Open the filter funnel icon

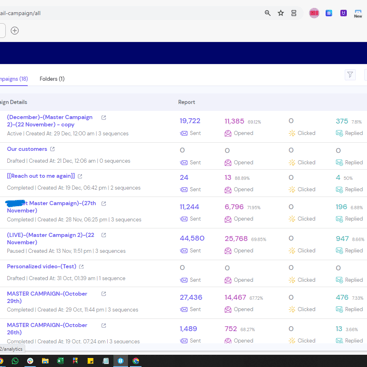tap(350, 75)
